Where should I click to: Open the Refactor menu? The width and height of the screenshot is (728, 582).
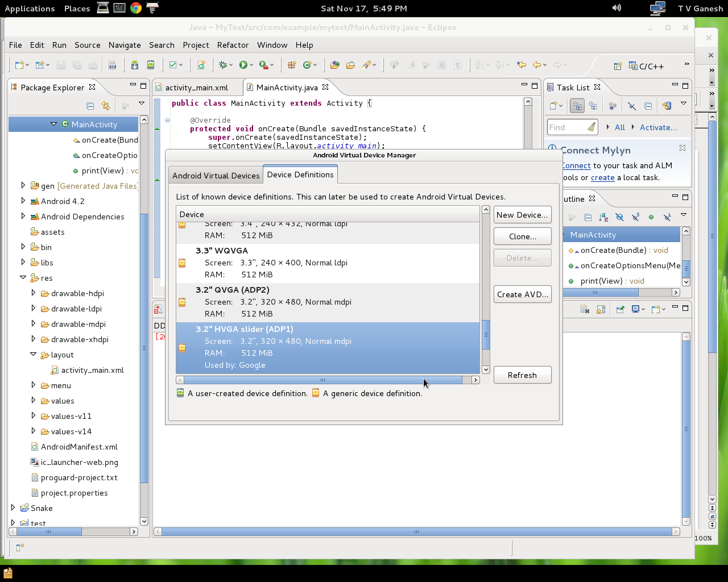click(x=233, y=45)
